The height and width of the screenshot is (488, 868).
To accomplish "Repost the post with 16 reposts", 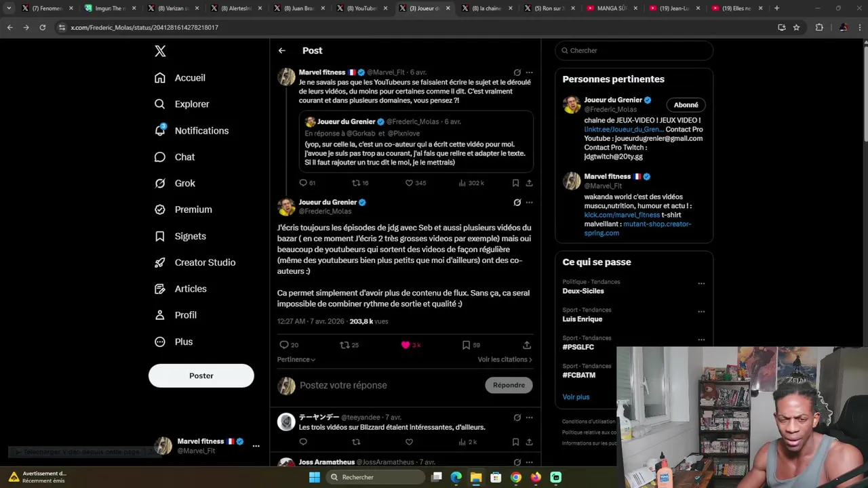I will pos(360,183).
